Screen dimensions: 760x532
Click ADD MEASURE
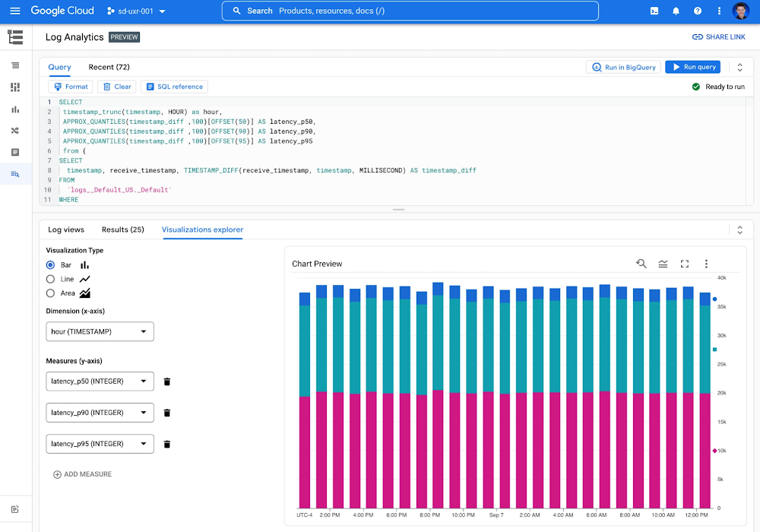[x=82, y=474]
